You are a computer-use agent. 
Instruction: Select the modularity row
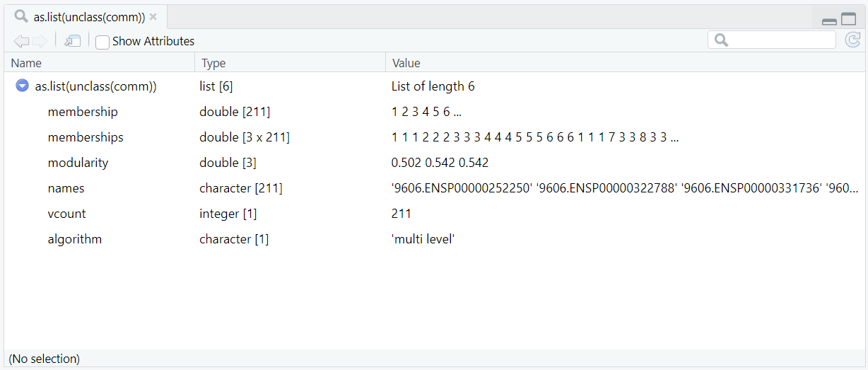point(78,163)
